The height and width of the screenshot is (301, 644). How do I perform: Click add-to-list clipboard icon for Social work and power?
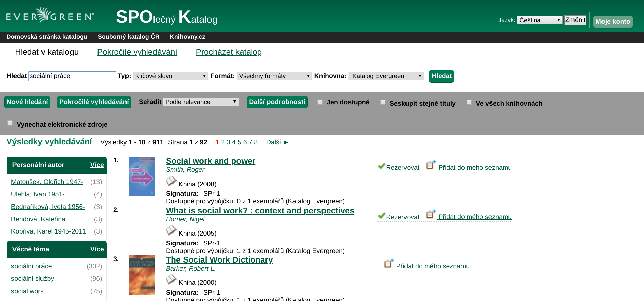431,165
